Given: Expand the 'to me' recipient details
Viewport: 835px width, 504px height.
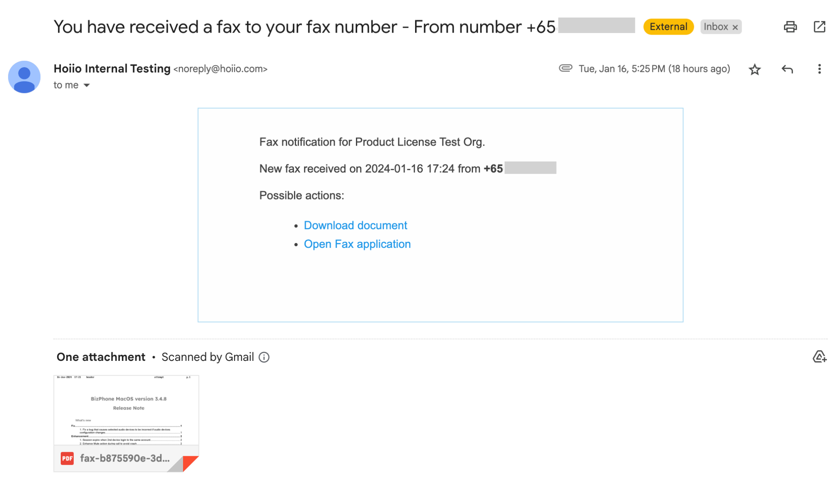Looking at the screenshot, I should pyautogui.click(x=86, y=85).
